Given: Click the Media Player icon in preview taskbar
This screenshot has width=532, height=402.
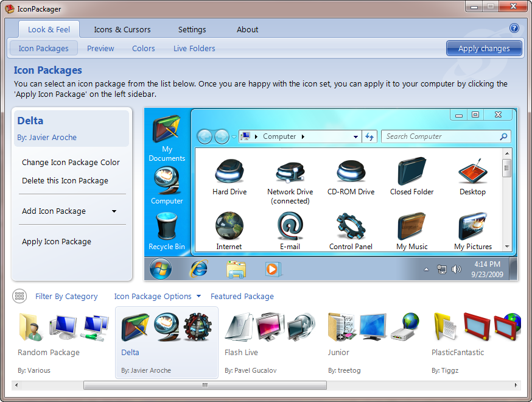Looking at the screenshot, I should [273, 269].
